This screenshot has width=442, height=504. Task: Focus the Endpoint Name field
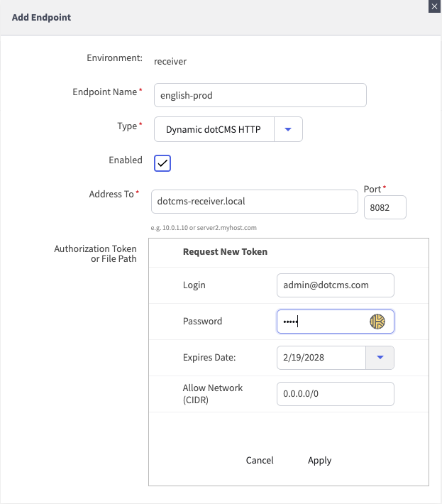point(260,95)
